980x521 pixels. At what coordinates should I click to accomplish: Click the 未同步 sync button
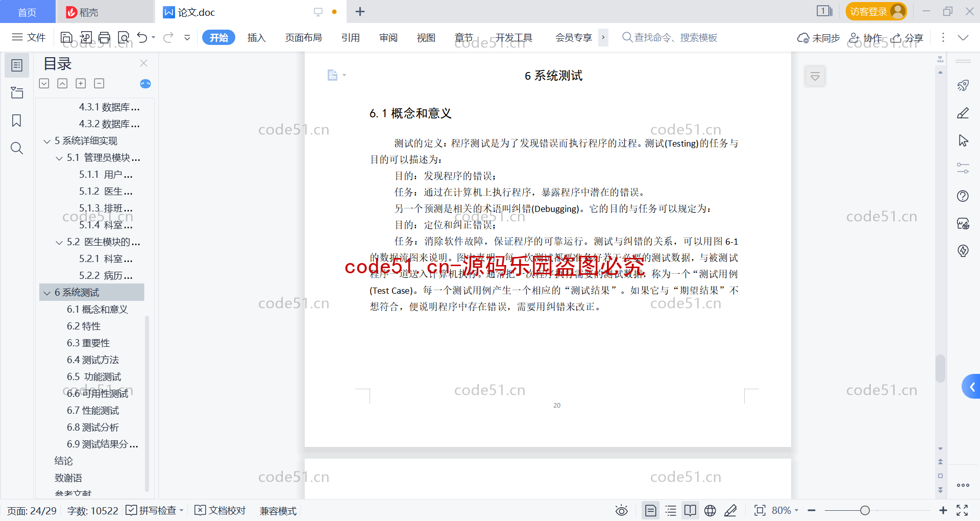pos(819,38)
